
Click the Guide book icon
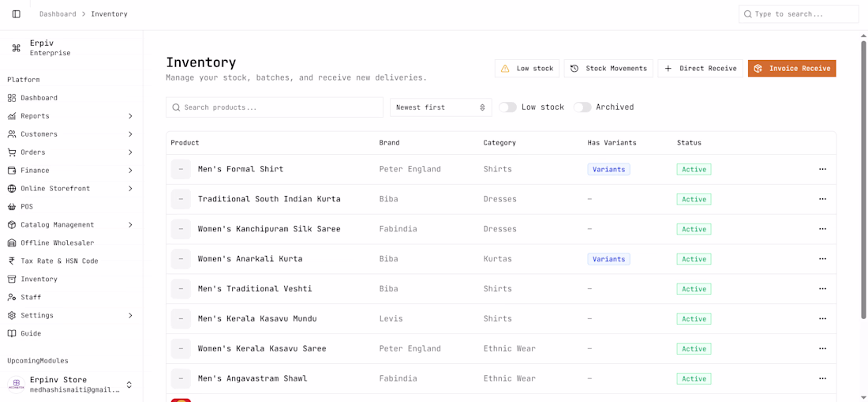(x=12, y=334)
